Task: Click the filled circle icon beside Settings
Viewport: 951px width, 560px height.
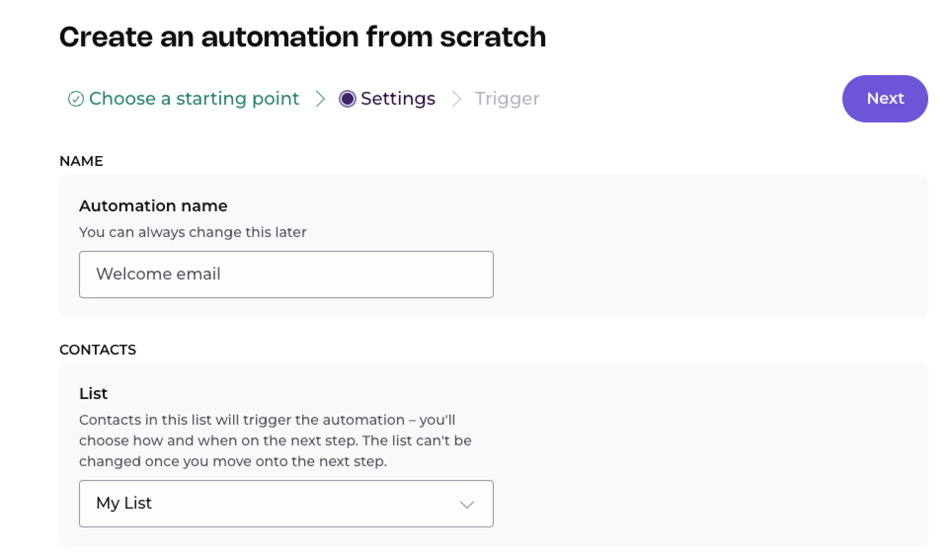Action: 347,99
